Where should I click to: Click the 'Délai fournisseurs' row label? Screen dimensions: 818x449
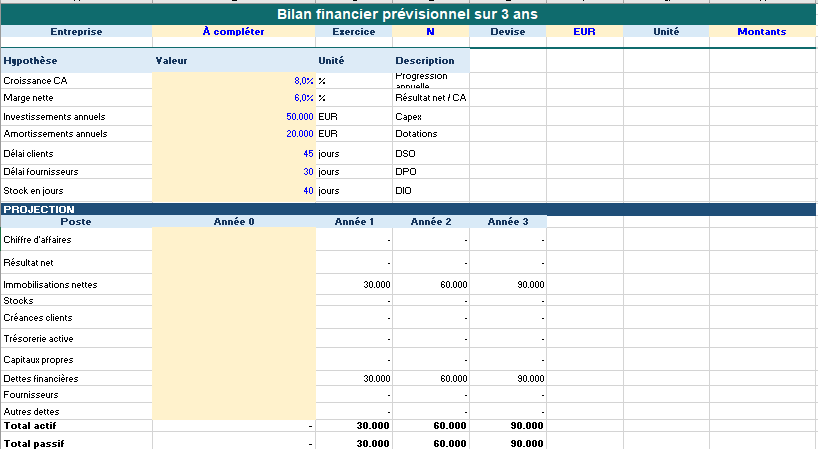click(x=76, y=172)
